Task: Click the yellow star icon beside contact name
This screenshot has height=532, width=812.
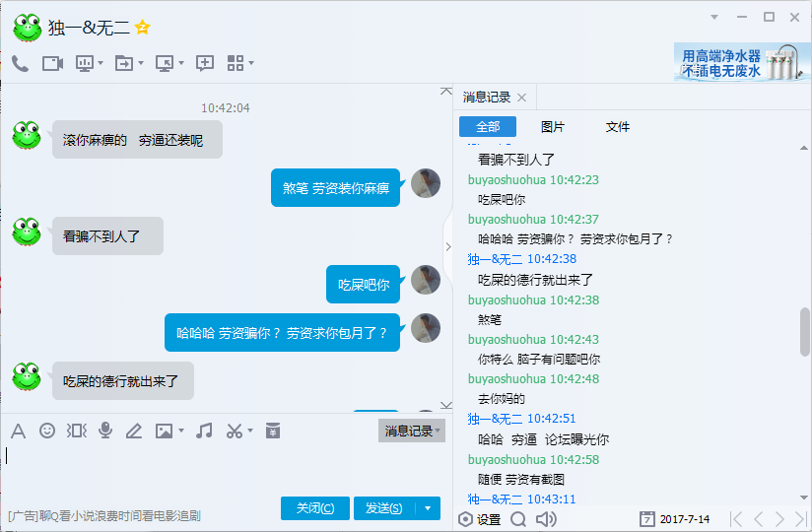Action: (x=143, y=28)
